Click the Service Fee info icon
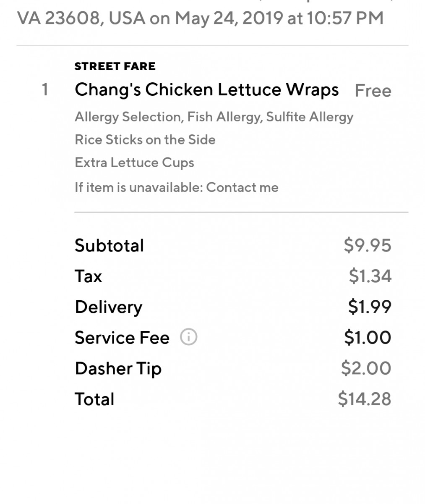This screenshot has width=425, height=504. [x=188, y=337]
